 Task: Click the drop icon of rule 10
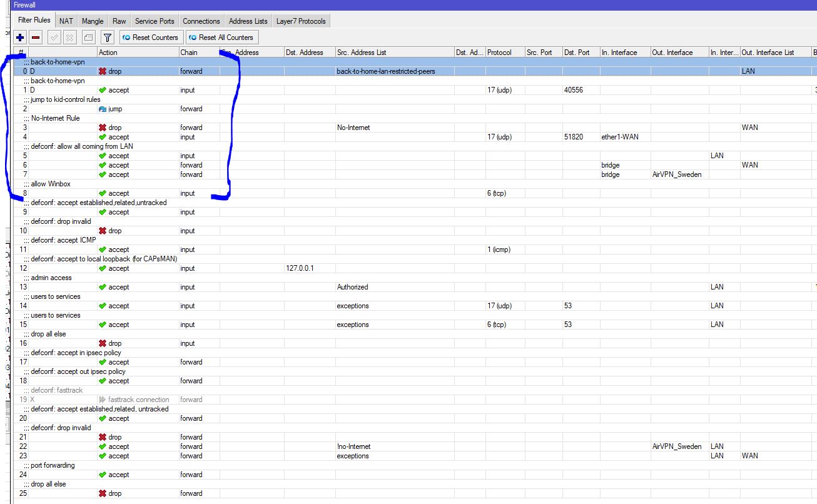tap(103, 231)
